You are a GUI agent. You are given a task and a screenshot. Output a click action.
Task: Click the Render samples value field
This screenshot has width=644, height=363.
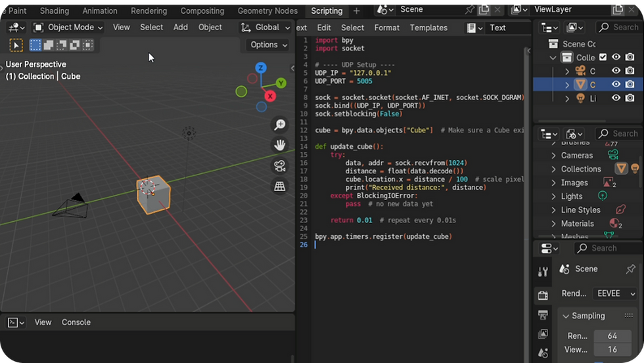(612, 335)
